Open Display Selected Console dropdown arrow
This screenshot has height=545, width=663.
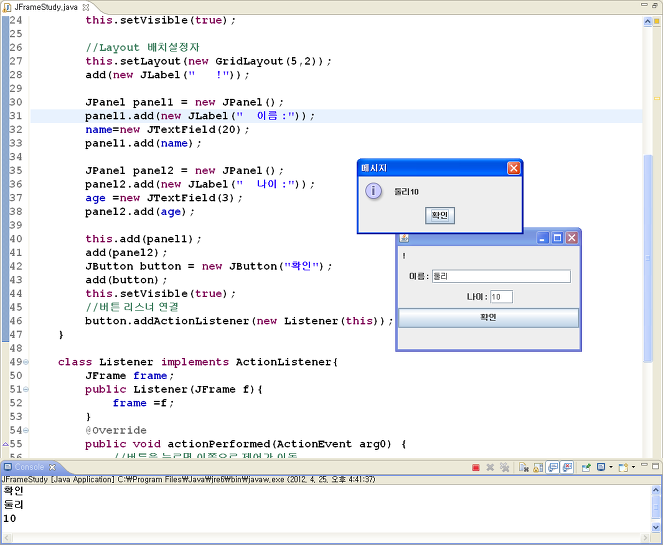(x=611, y=467)
